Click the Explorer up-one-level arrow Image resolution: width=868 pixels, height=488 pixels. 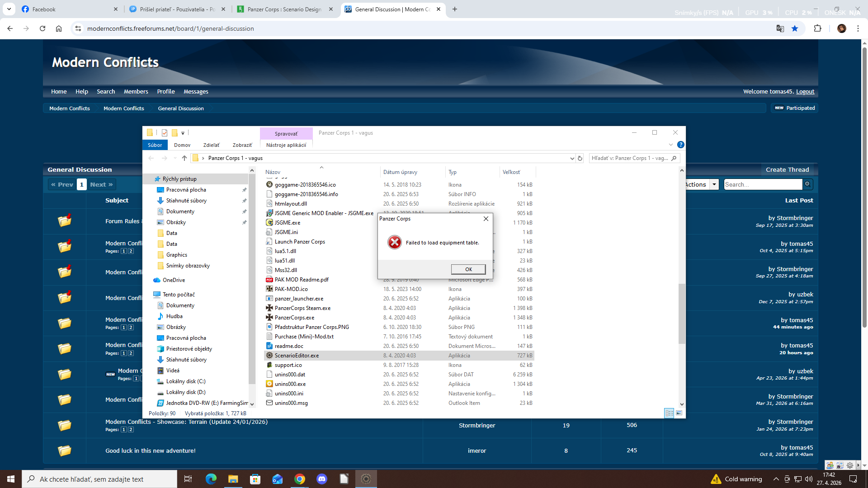point(184,158)
